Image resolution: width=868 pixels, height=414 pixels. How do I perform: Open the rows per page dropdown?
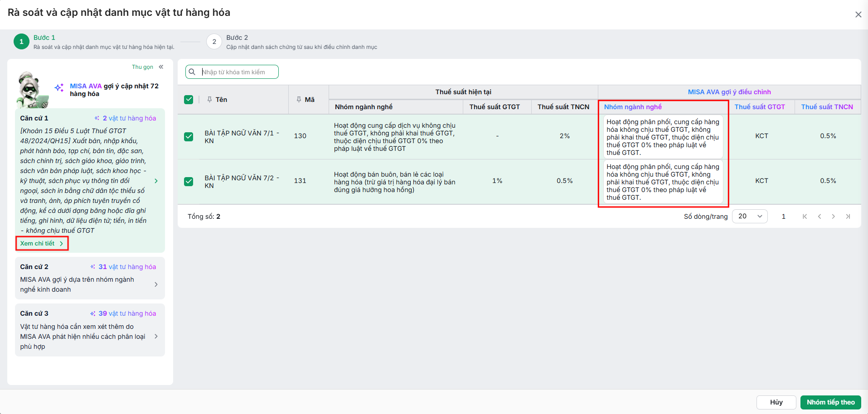click(750, 217)
